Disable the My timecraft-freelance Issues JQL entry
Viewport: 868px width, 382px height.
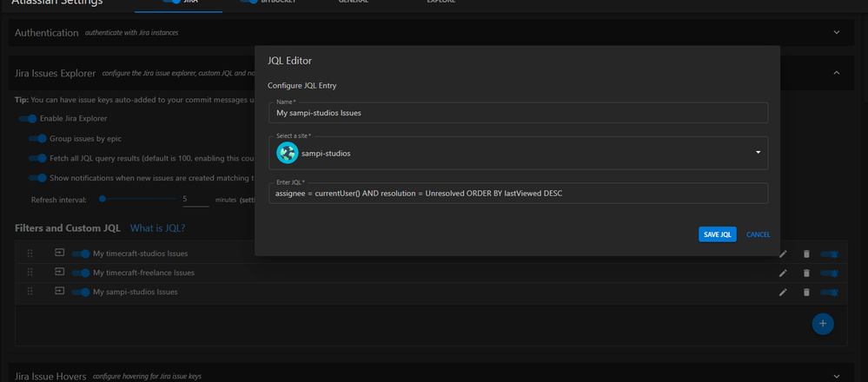coord(81,273)
